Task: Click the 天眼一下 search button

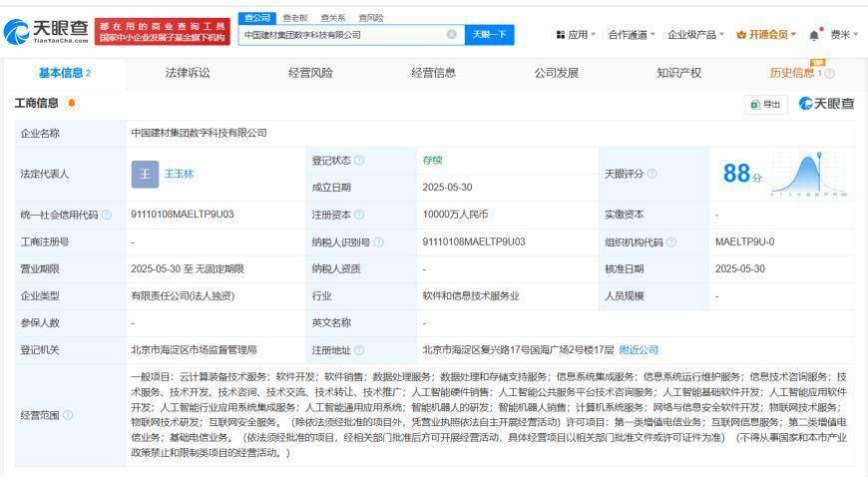Action: (489, 34)
